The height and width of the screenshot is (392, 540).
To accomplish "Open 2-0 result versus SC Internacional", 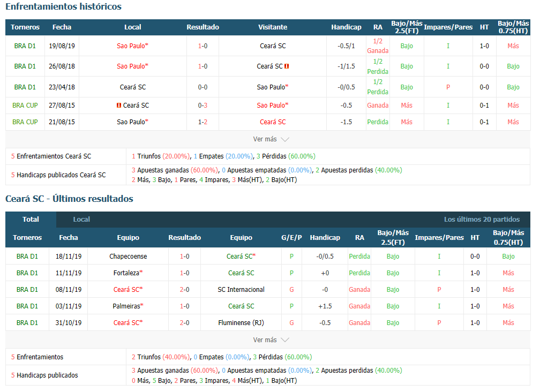I will point(185,289).
